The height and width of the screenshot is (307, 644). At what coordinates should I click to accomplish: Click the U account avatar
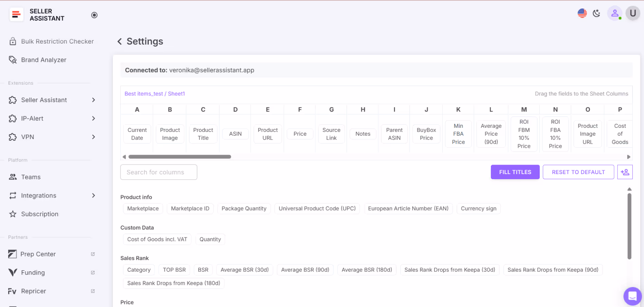633,13
